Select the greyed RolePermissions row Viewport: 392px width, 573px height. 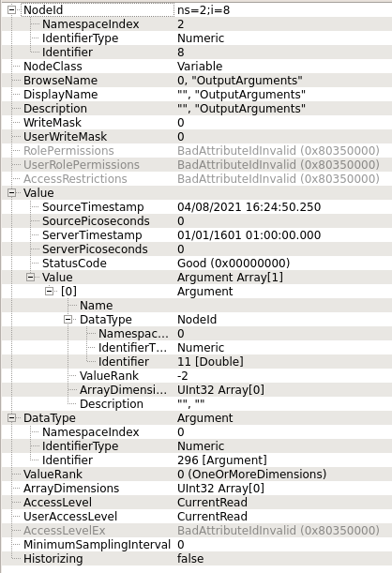(x=197, y=151)
